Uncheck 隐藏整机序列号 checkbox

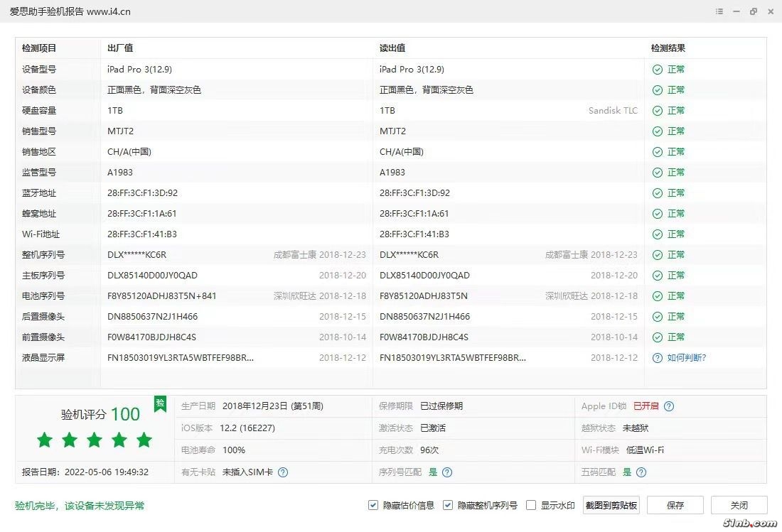pyautogui.click(x=448, y=505)
